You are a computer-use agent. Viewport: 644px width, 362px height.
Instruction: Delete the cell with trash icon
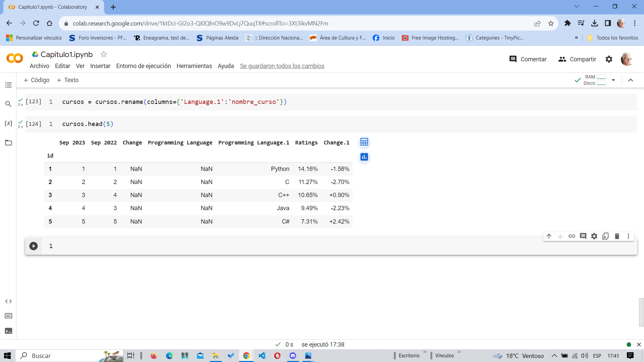pos(617,236)
